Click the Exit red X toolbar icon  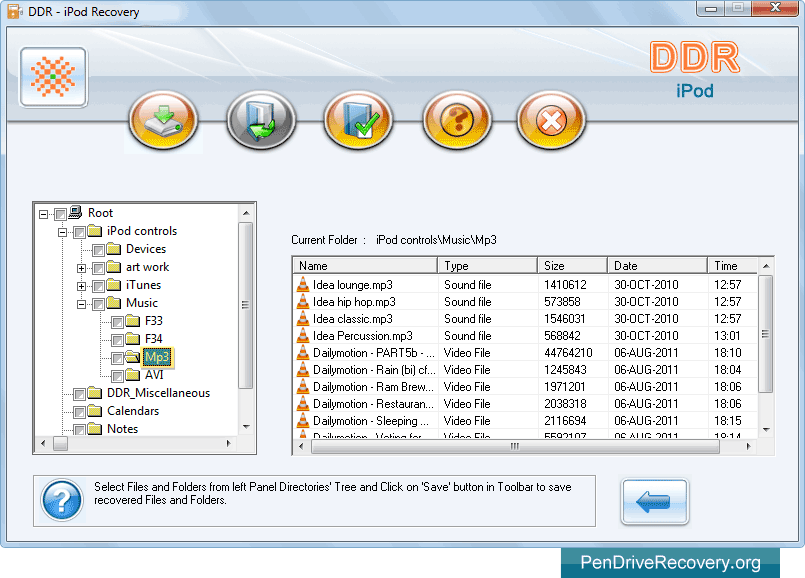[551, 121]
